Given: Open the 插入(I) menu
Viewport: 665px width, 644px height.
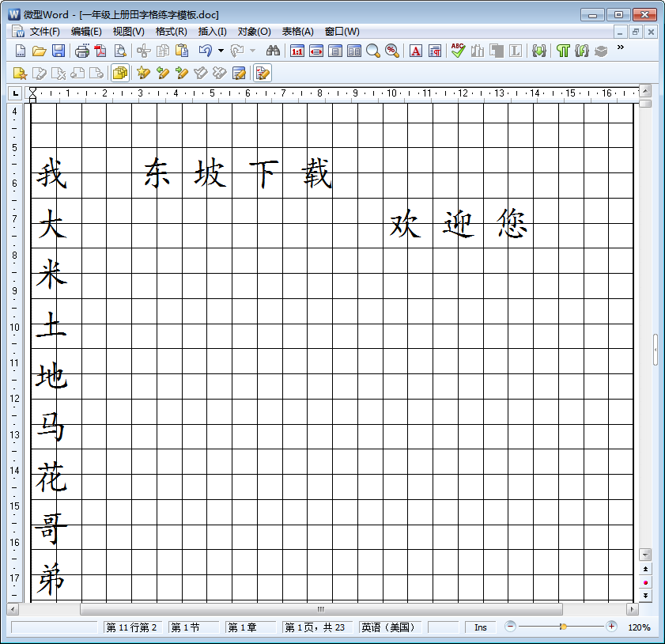Looking at the screenshot, I should click(212, 32).
